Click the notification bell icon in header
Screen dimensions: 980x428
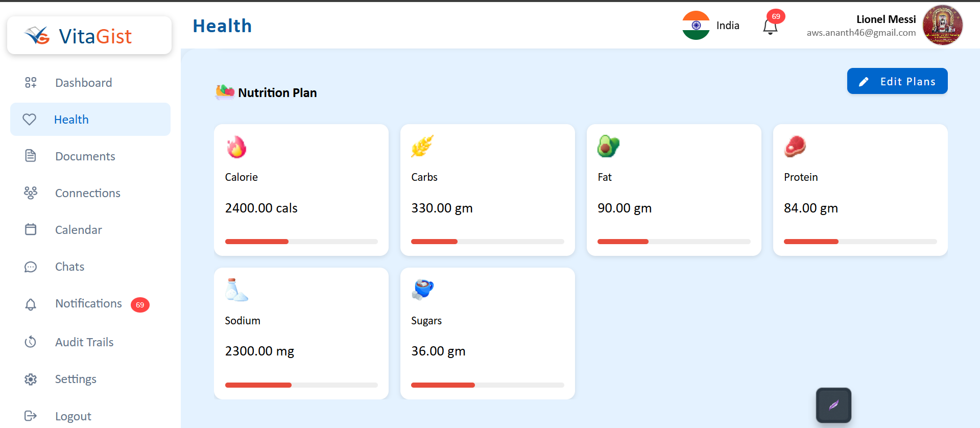[x=770, y=27]
